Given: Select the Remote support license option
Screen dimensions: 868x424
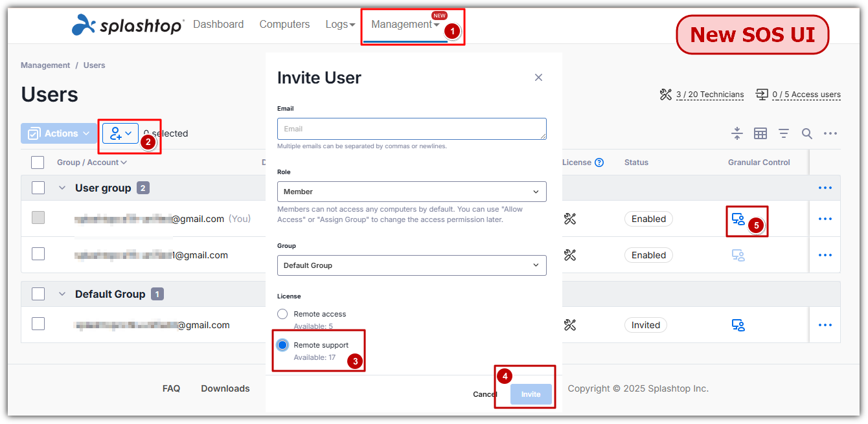Looking at the screenshot, I should click(x=282, y=345).
